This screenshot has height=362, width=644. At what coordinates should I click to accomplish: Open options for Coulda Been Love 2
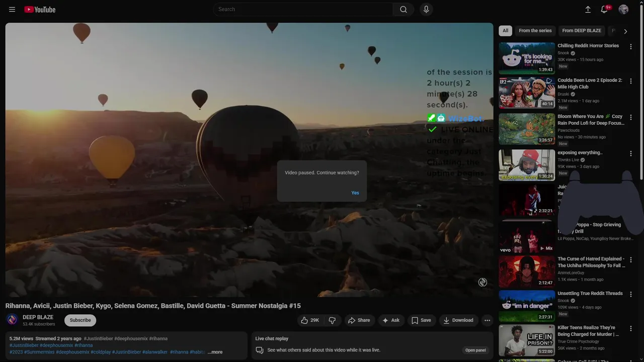631,81
